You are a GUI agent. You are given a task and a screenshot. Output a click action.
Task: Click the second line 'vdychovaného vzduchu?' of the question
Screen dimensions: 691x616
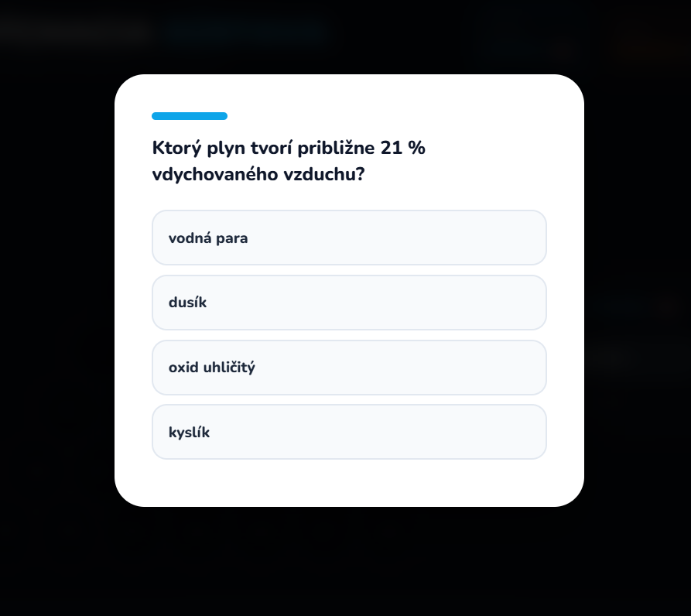tap(258, 175)
